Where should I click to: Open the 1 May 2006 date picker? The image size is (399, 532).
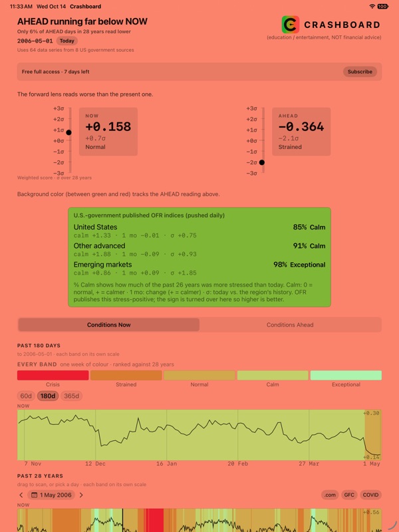51,495
